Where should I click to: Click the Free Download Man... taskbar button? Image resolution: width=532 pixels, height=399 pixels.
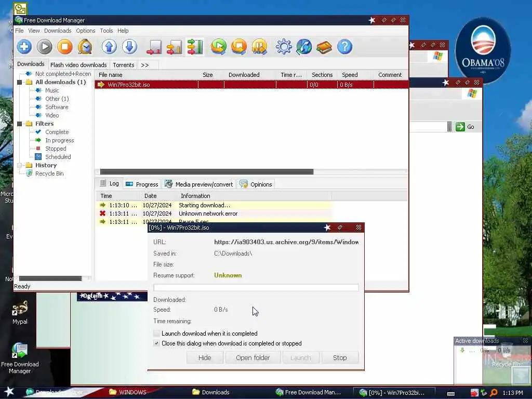(x=309, y=392)
